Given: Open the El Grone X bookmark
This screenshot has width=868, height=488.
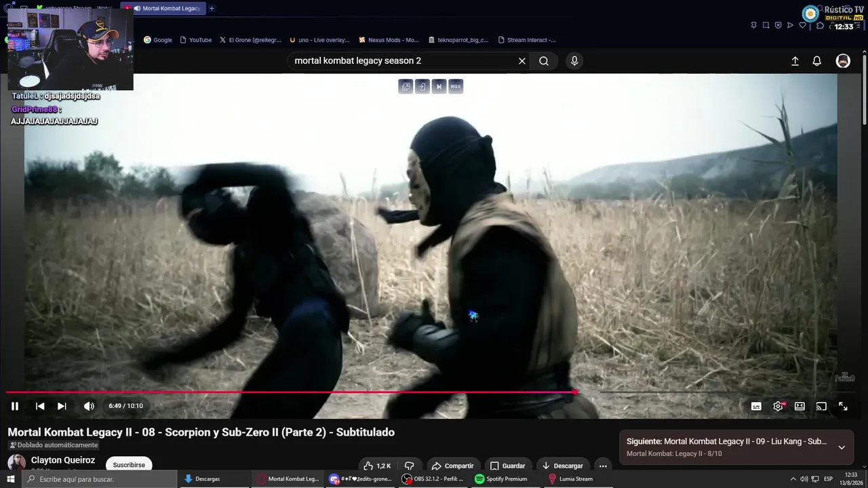Looking at the screenshot, I should click(x=250, y=40).
